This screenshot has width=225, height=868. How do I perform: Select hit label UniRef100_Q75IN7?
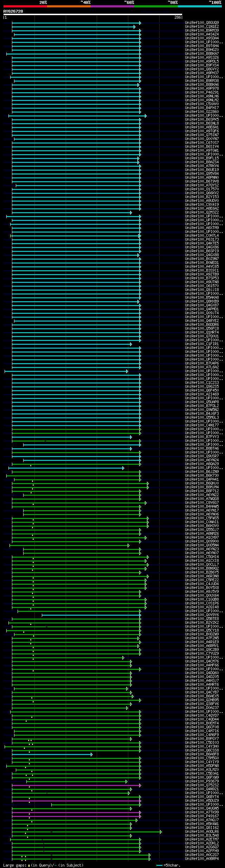coord(202,135)
